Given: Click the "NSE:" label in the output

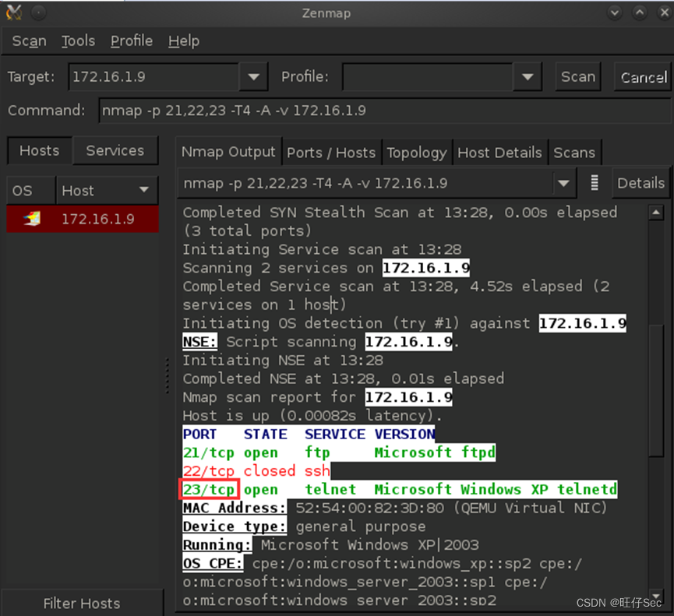Looking at the screenshot, I should click(x=200, y=342).
